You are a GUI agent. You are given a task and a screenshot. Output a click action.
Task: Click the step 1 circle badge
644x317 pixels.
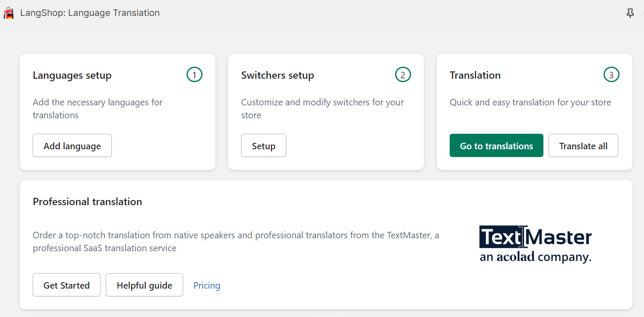194,75
